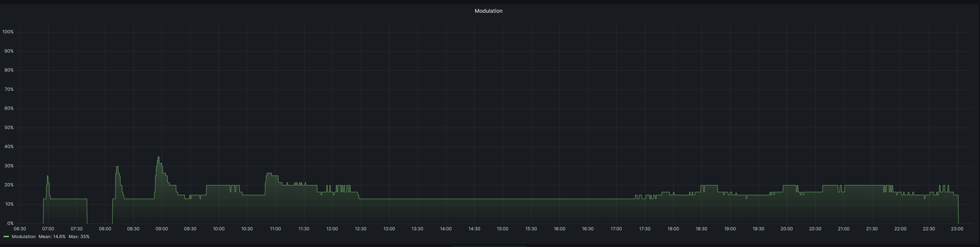980x247 pixels.
Task: Click the 06:30 time axis label
Action: [x=20, y=229]
